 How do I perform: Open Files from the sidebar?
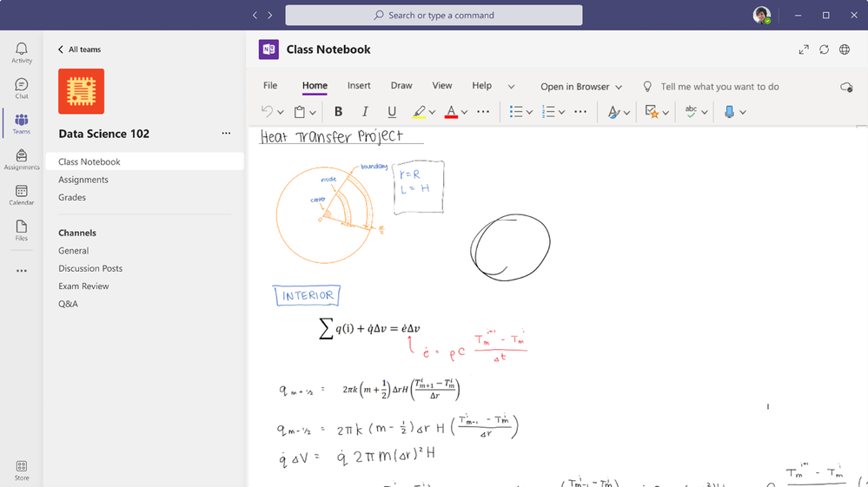[x=22, y=230]
